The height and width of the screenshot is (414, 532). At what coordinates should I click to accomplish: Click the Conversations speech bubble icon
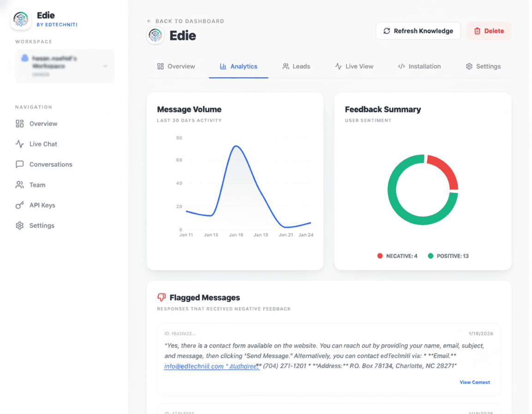[18, 164]
